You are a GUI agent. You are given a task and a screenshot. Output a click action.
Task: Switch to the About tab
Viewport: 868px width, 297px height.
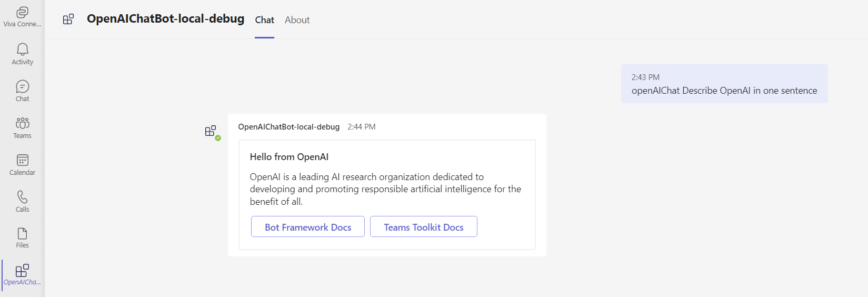[x=297, y=20]
